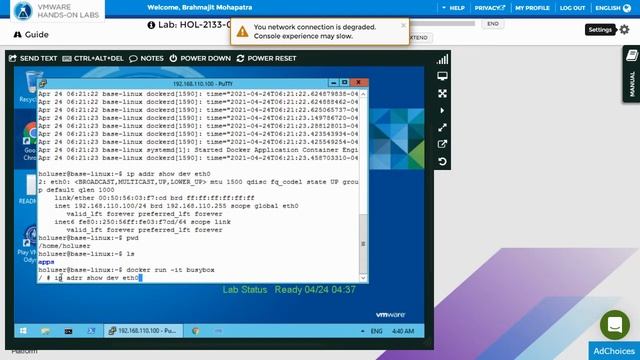This screenshot has width=640, height=360.
Task: Select the PuTTY taskbar button
Action: click(x=143, y=331)
